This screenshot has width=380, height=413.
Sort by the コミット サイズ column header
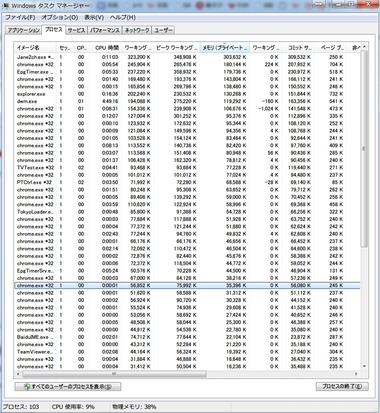click(x=298, y=48)
